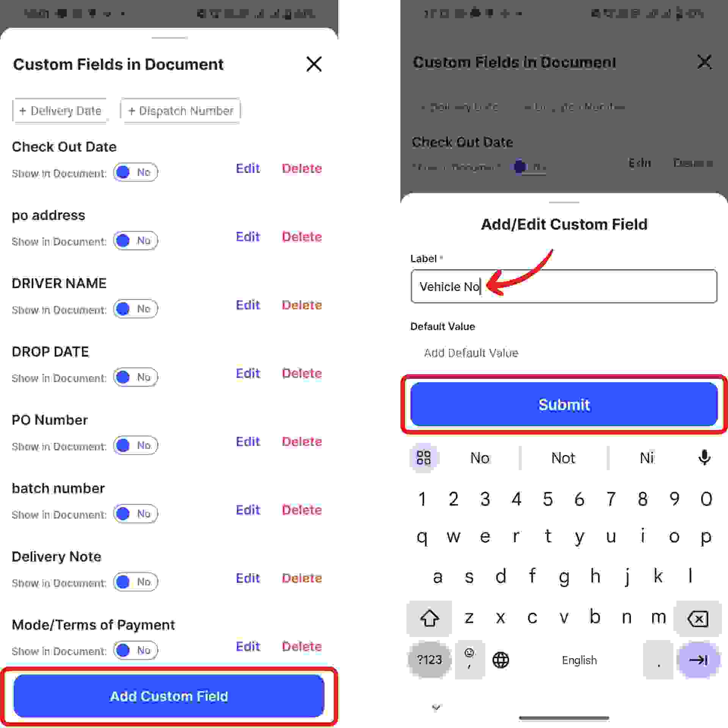Tap the keyboard tab/next arrow key
The image size is (728, 728).
[x=698, y=660]
